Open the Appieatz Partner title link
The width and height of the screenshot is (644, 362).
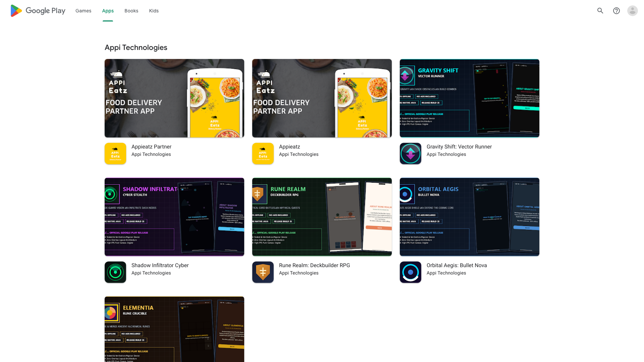click(151, 147)
